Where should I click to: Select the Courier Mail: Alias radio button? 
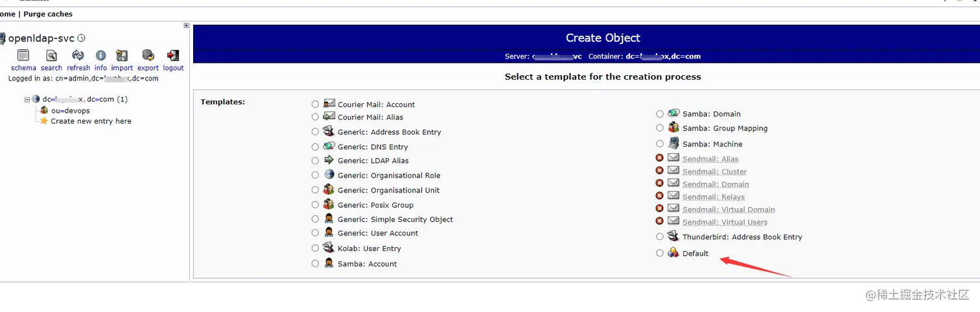[x=315, y=117]
